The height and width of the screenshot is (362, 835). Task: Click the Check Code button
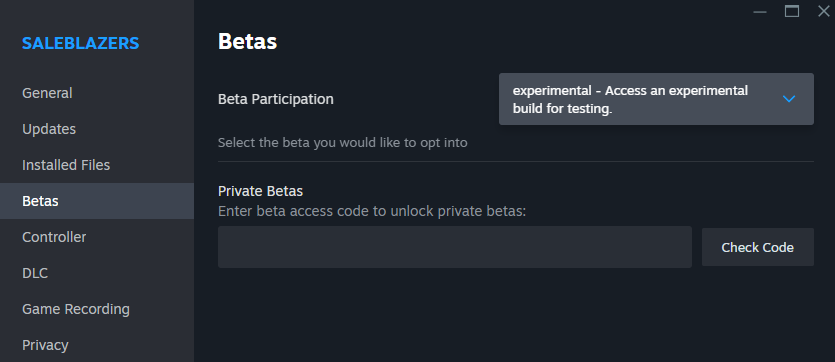coord(757,247)
